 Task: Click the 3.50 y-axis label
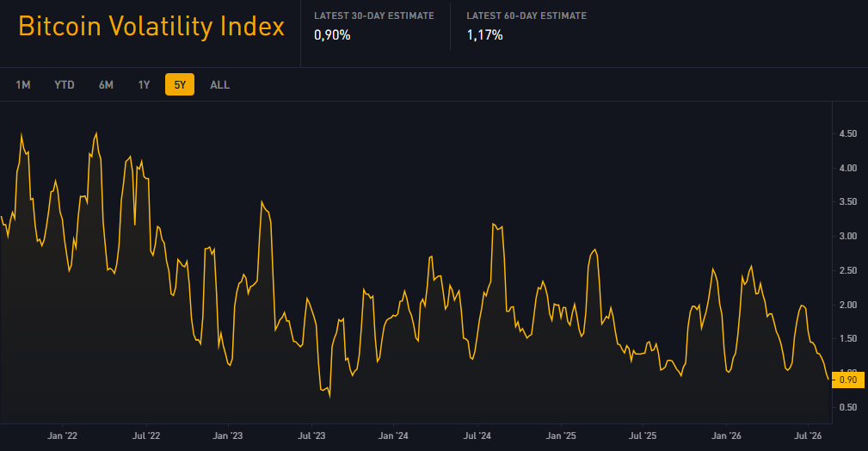pos(848,201)
